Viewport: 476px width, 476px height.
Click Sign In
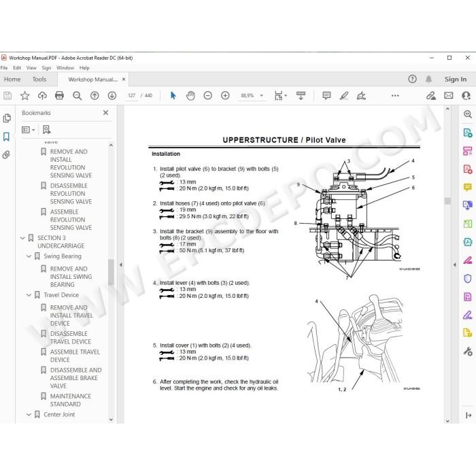pos(455,80)
